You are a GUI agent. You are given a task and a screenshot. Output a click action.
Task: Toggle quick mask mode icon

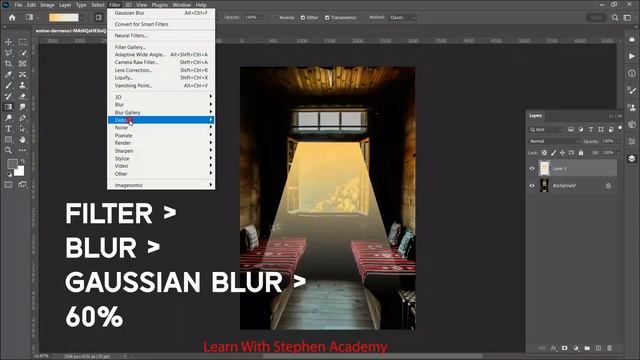(8, 184)
